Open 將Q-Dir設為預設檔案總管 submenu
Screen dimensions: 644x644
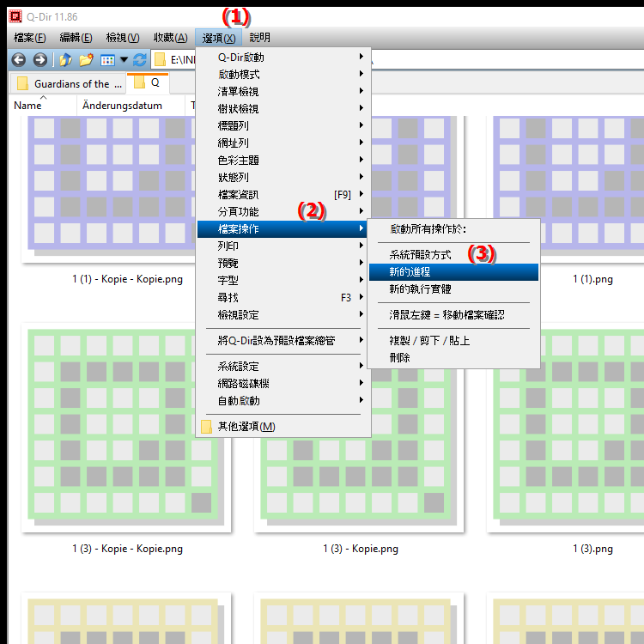[283, 341]
